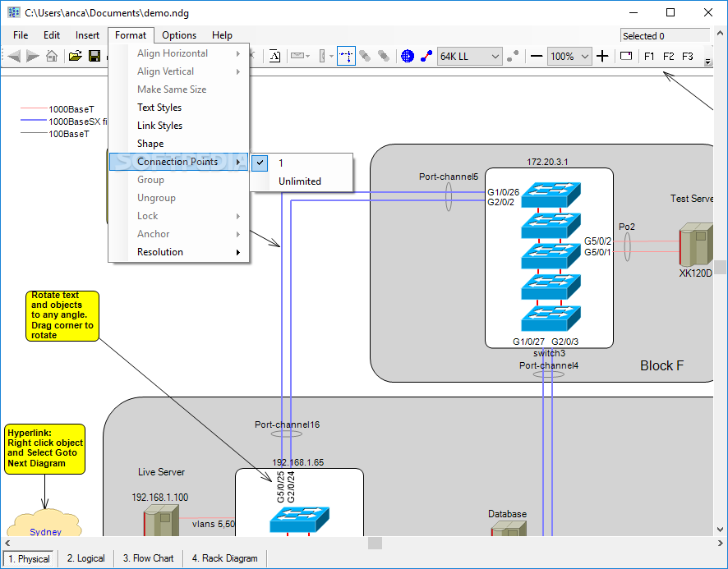Image resolution: width=728 pixels, height=569 pixels.
Task: Switch to the 2. Logical tab
Action: pos(86,558)
